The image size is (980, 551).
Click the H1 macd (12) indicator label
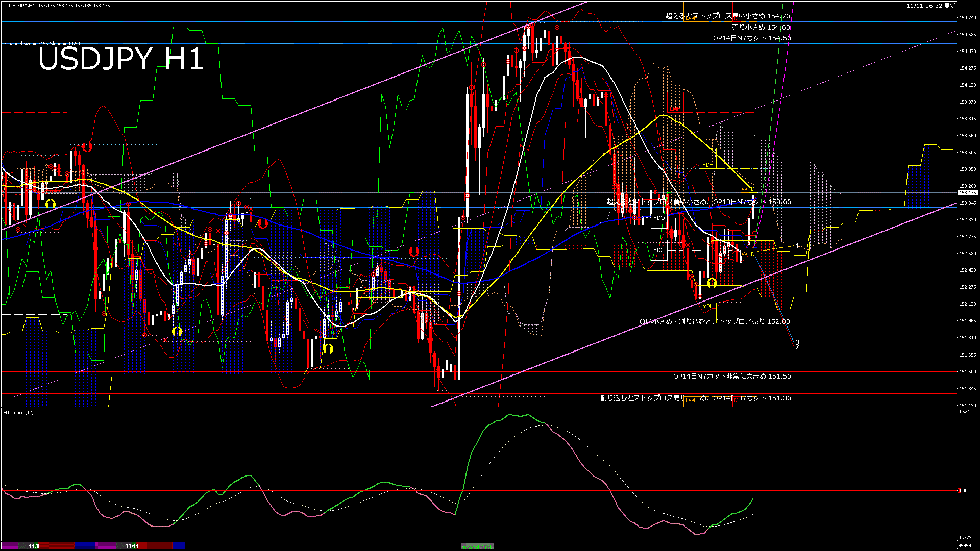click(x=19, y=412)
